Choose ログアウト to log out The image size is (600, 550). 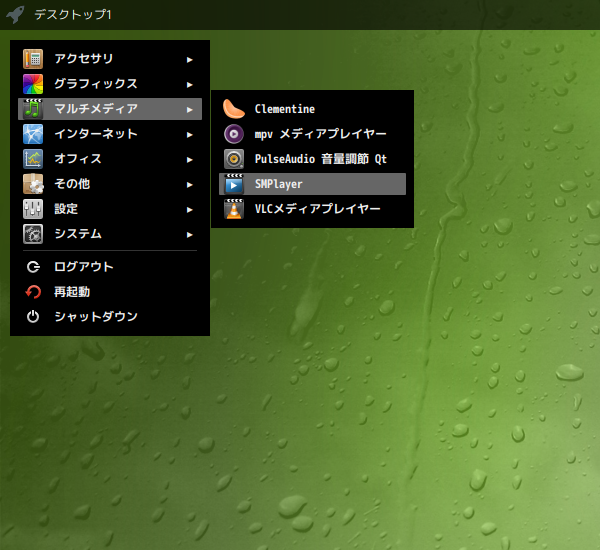pos(110,267)
